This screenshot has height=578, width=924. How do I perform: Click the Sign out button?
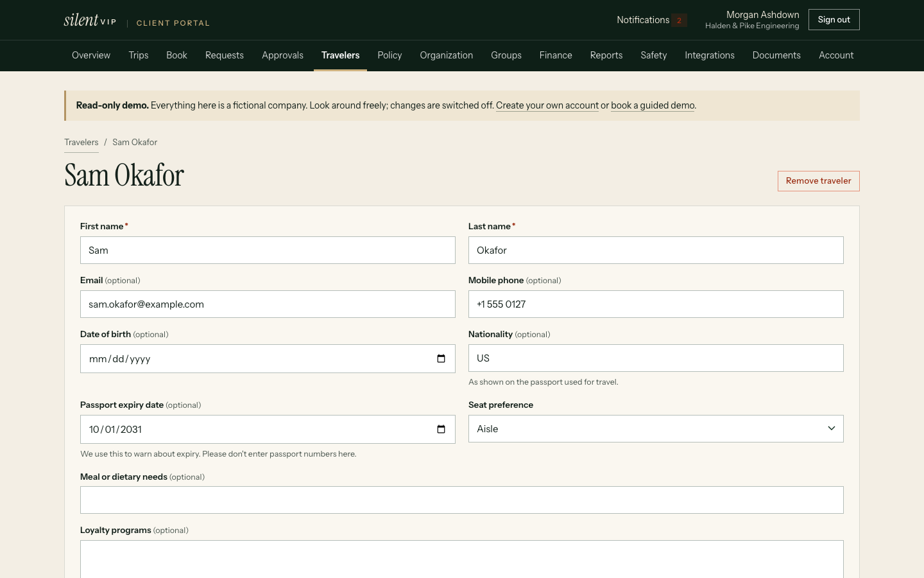(x=834, y=20)
